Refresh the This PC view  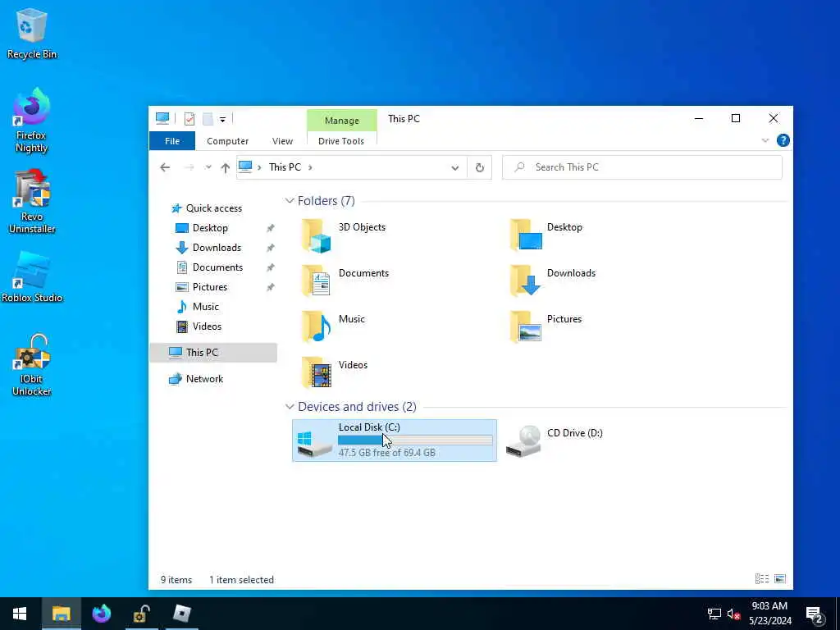(479, 167)
